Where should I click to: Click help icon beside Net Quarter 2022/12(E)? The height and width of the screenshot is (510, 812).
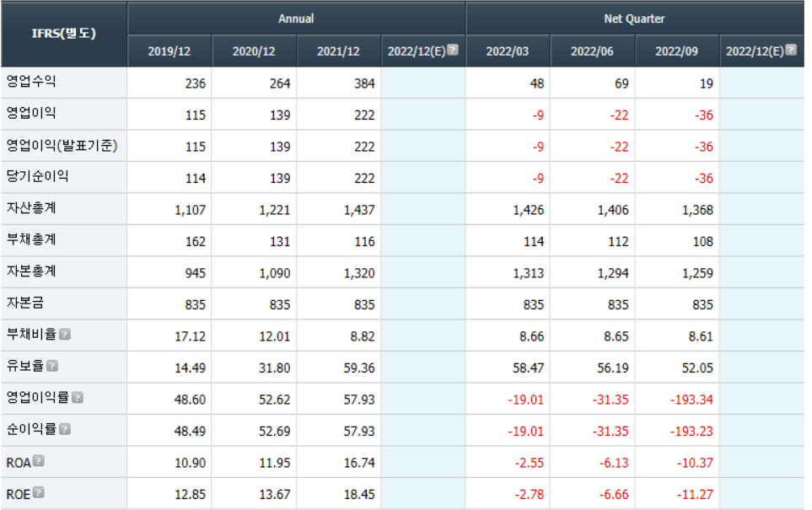tap(791, 50)
